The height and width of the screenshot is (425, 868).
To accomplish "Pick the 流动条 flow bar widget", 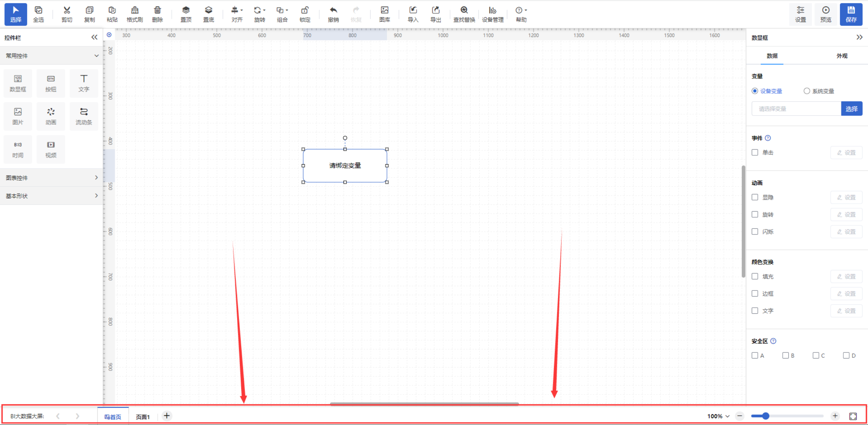I will click(x=84, y=116).
